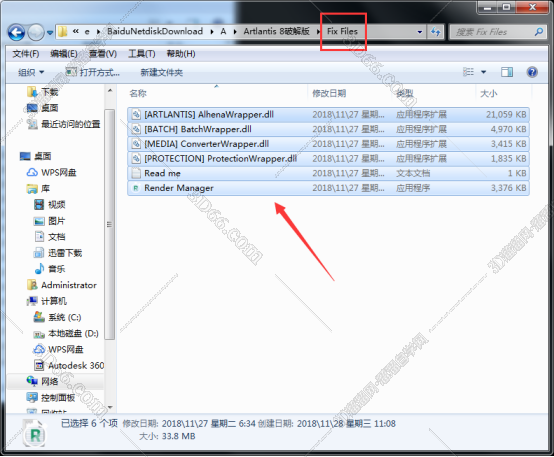Show hidden path levels via « chevron
The width and height of the screenshot is (554, 457).
click(76, 31)
